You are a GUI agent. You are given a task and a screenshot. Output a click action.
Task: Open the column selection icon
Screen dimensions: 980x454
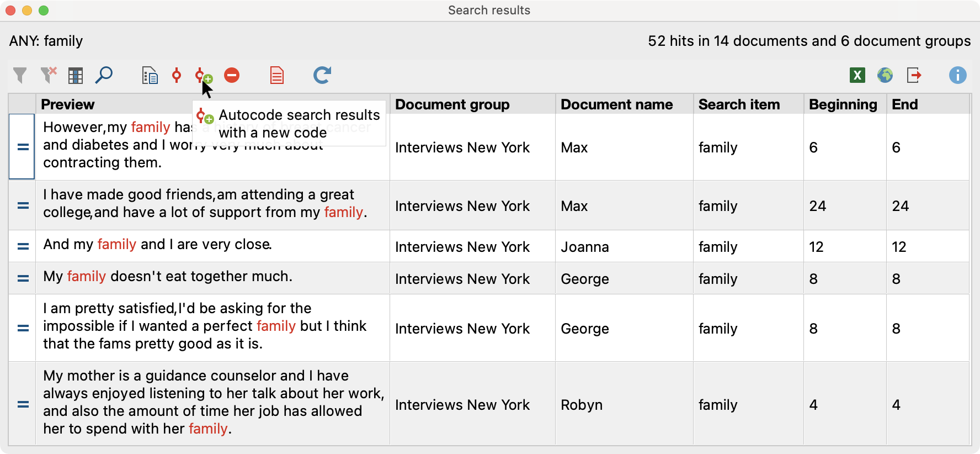pyautogui.click(x=76, y=76)
